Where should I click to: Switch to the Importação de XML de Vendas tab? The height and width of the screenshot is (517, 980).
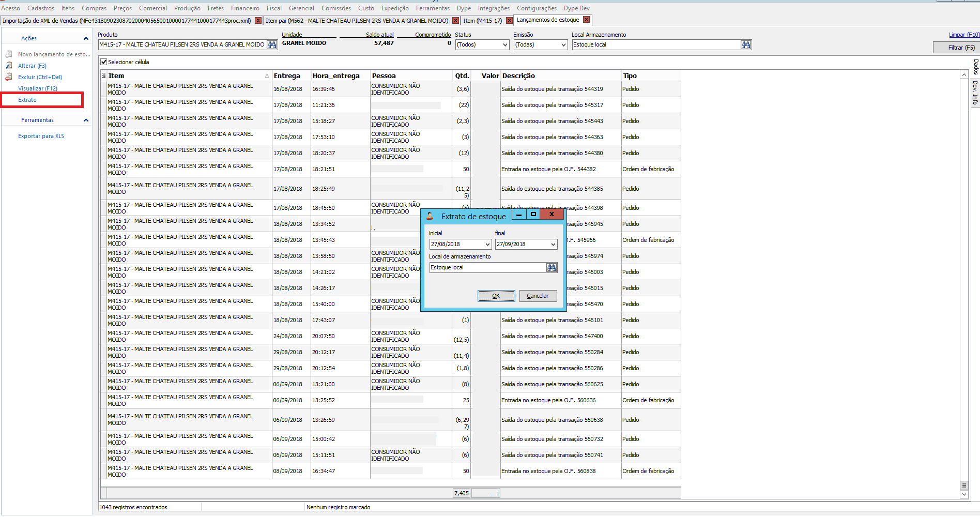click(127, 21)
